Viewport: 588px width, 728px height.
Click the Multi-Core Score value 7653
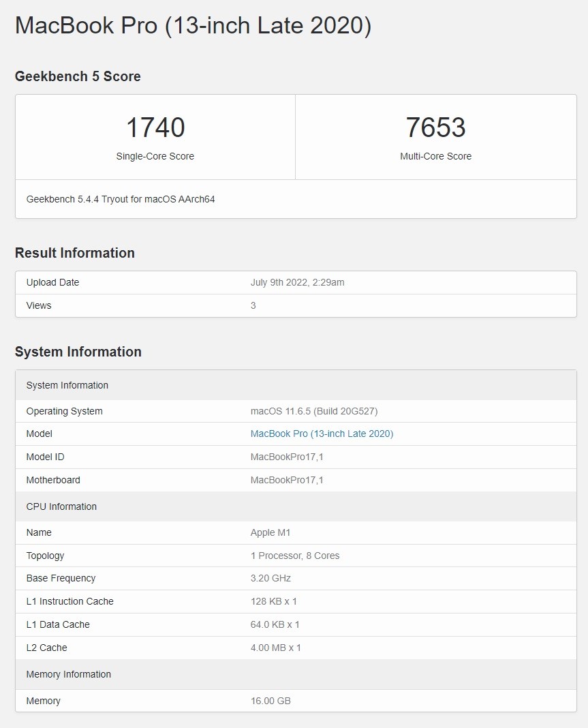pyautogui.click(x=436, y=127)
